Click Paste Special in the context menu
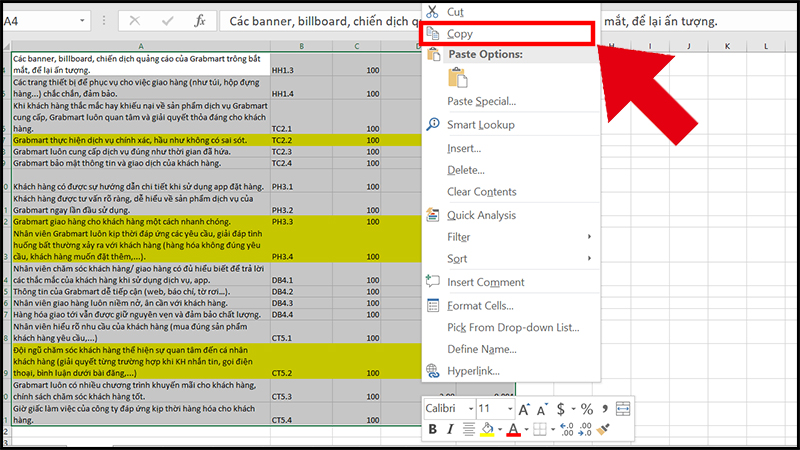Viewport: 800px width, 450px height. (481, 101)
